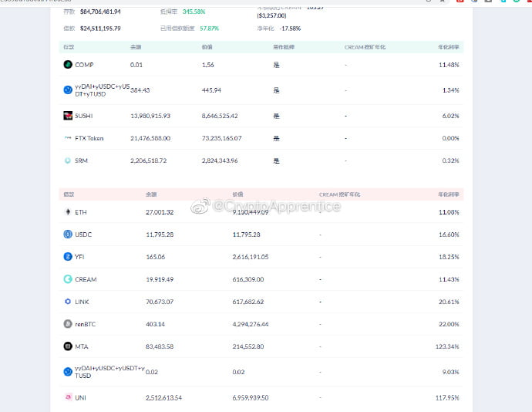Select the SUSHI row label
This screenshot has width=532, height=412.
tap(84, 116)
